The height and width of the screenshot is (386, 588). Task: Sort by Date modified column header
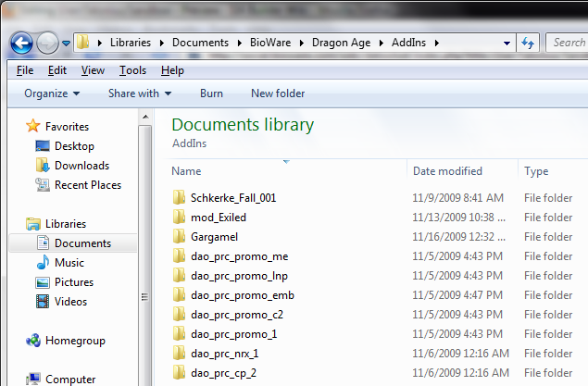[x=447, y=171]
